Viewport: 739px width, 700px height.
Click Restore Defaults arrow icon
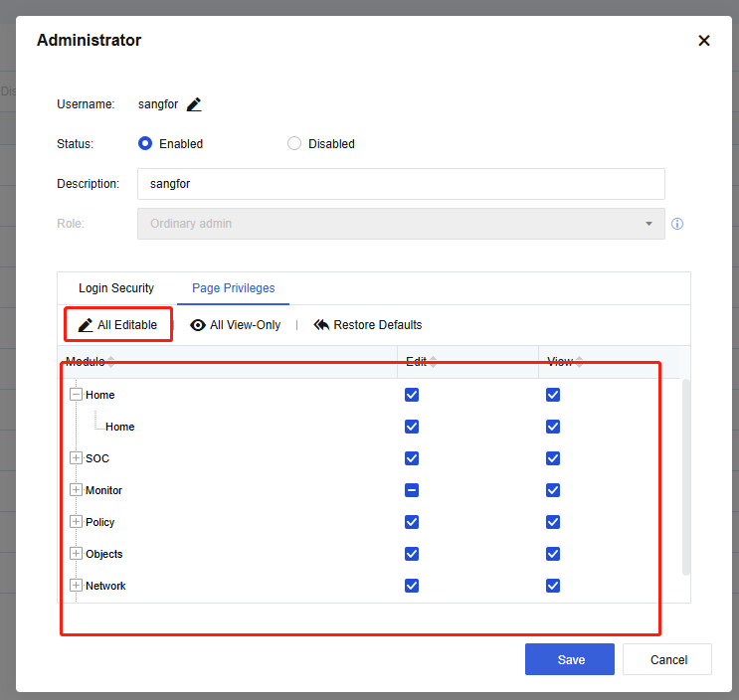coord(321,325)
